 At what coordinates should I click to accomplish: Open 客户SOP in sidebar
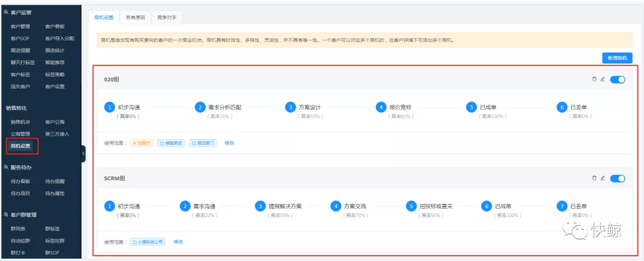(20, 38)
